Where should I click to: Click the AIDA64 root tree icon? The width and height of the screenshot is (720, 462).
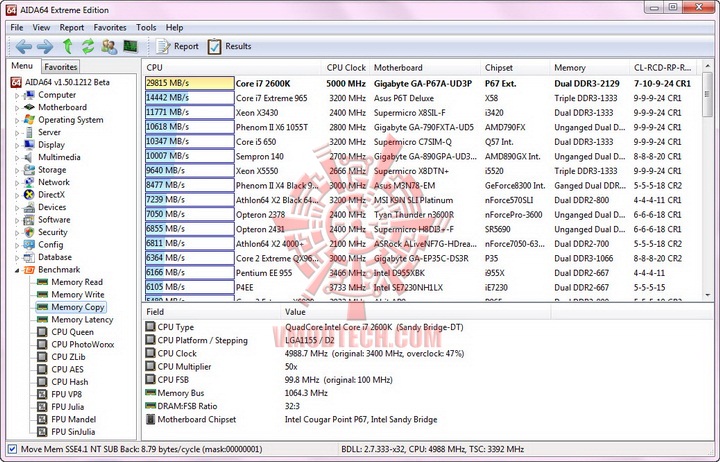click(x=16, y=82)
